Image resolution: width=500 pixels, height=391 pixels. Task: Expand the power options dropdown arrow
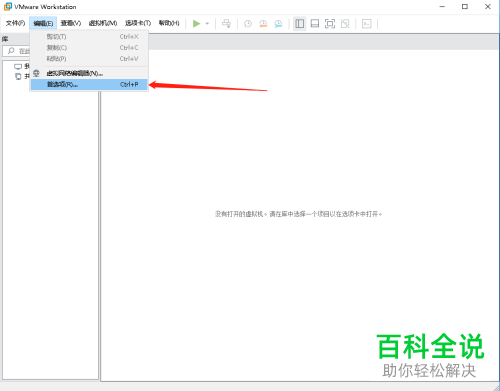coord(207,23)
